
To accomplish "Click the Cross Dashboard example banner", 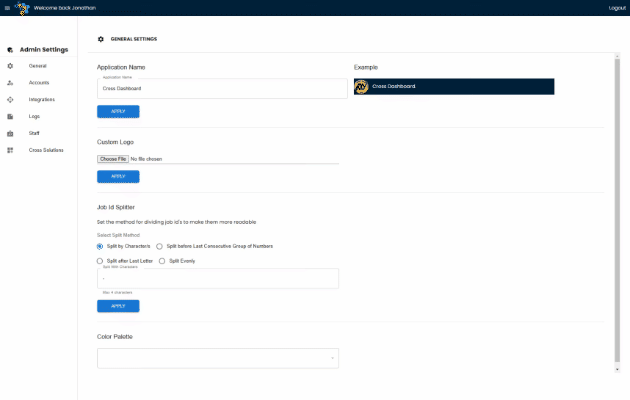I will click(x=454, y=86).
